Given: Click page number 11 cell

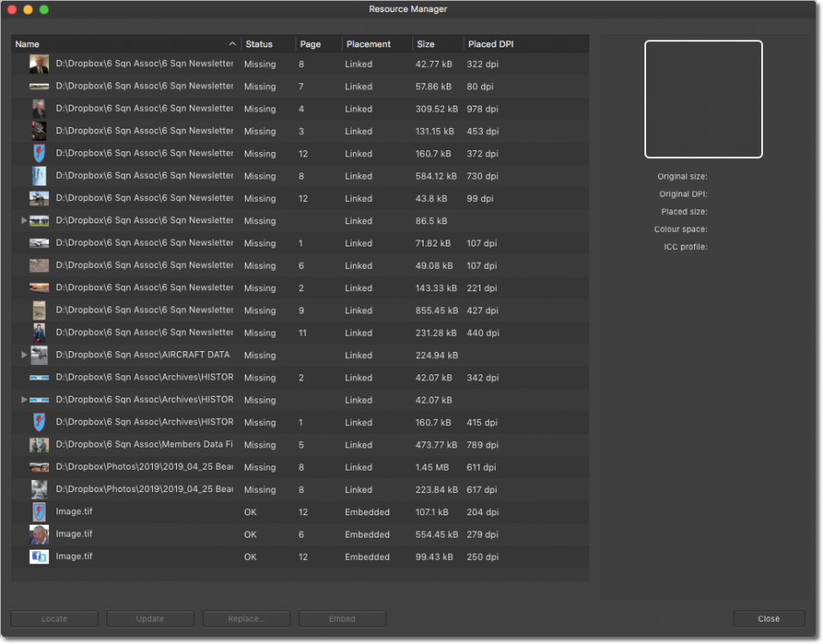Looking at the screenshot, I should tap(303, 333).
